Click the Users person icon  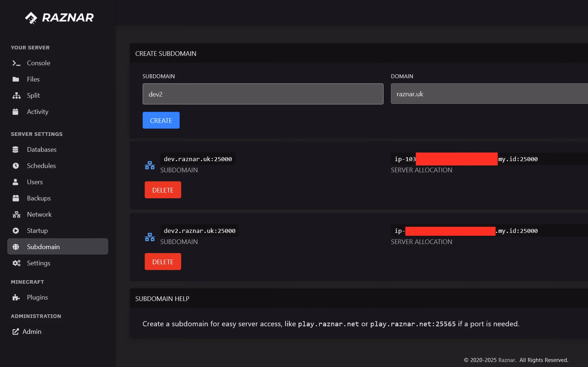click(16, 182)
